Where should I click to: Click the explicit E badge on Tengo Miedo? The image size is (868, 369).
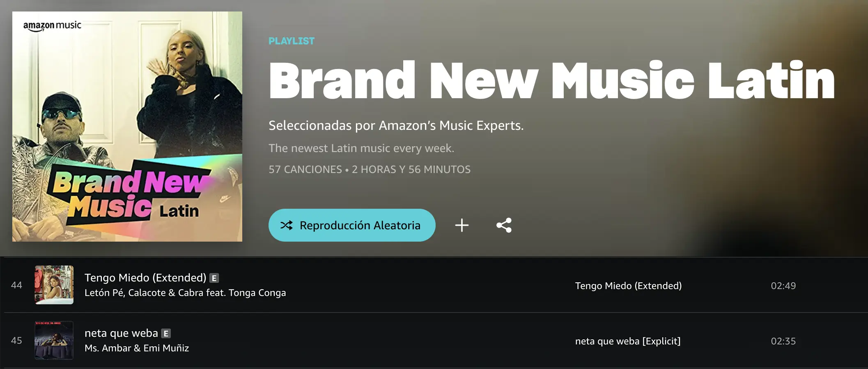[214, 278]
